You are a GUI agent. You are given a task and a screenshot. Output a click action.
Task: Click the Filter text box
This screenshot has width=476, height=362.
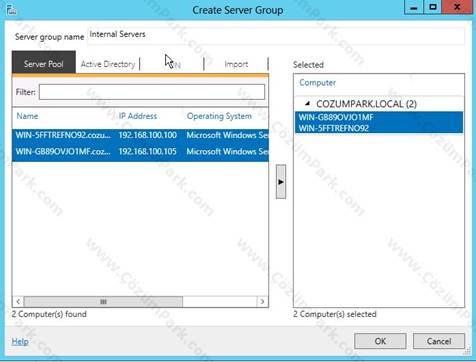[x=152, y=92]
